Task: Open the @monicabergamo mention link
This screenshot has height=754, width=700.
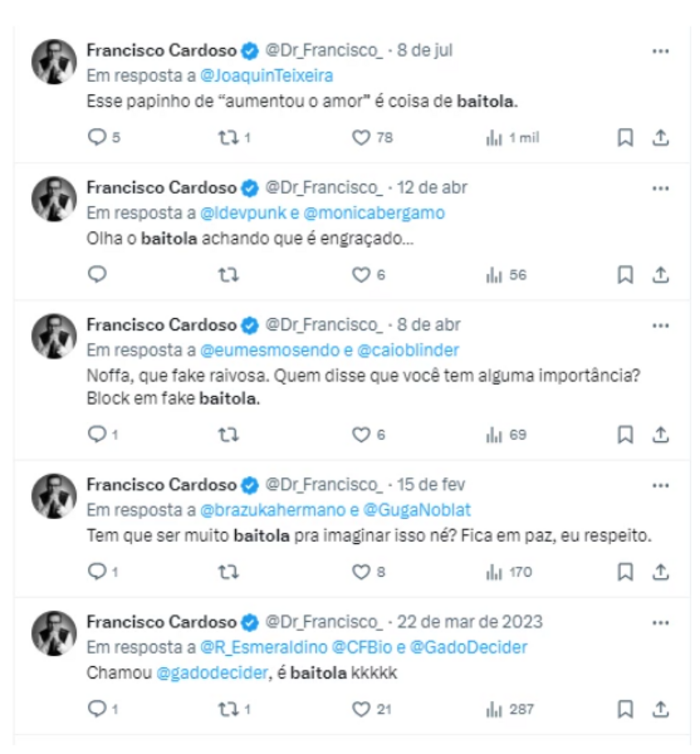Action: [x=374, y=213]
